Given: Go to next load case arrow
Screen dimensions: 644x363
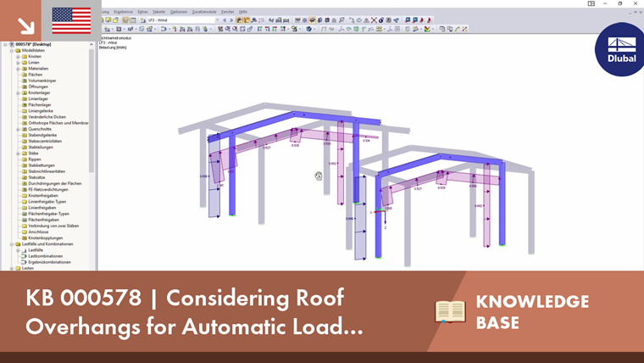Looking at the screenshot, I should pyautogui.click(x=231, y=20).
